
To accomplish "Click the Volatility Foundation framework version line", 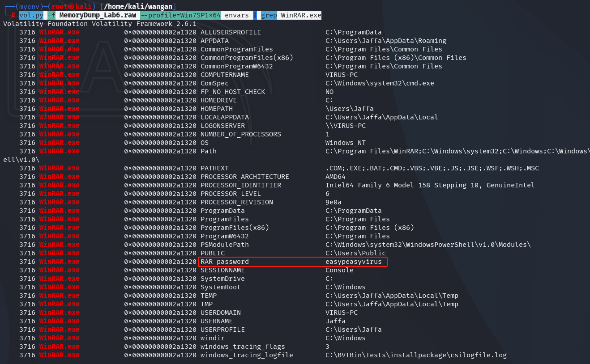I will tap(99, 24).
